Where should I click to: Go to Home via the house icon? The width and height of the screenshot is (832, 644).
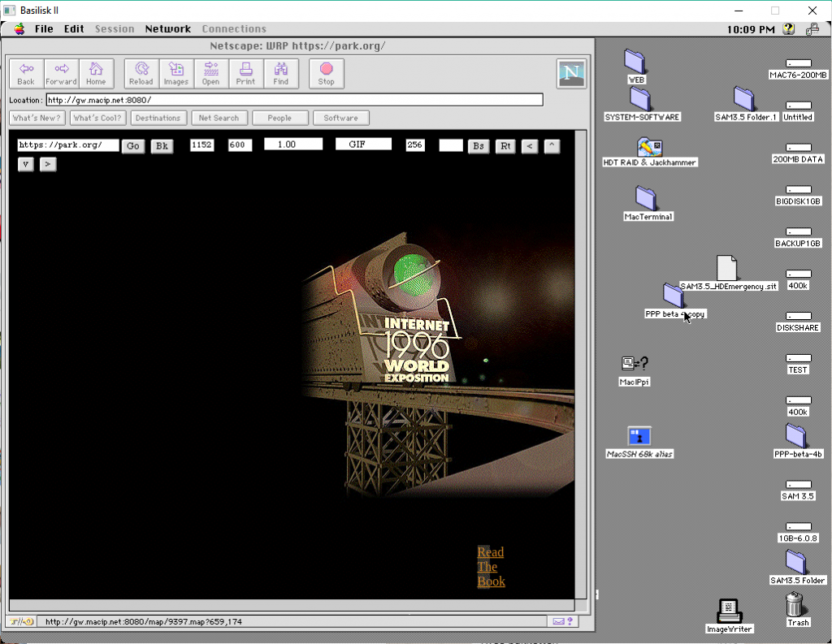[x=96, y=73]
